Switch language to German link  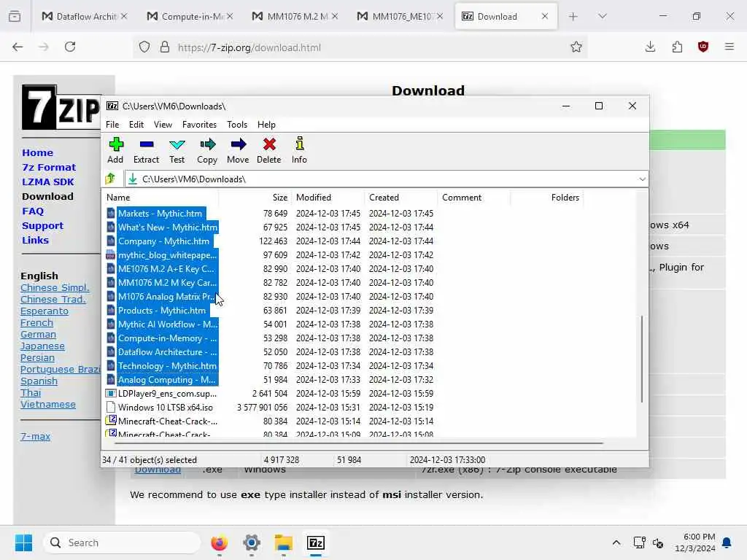[38, 334]
